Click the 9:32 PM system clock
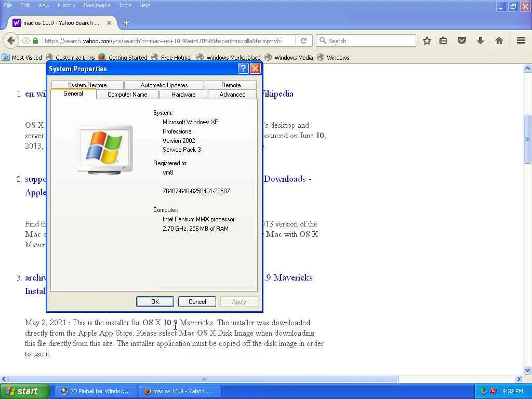 click(513, 391)
